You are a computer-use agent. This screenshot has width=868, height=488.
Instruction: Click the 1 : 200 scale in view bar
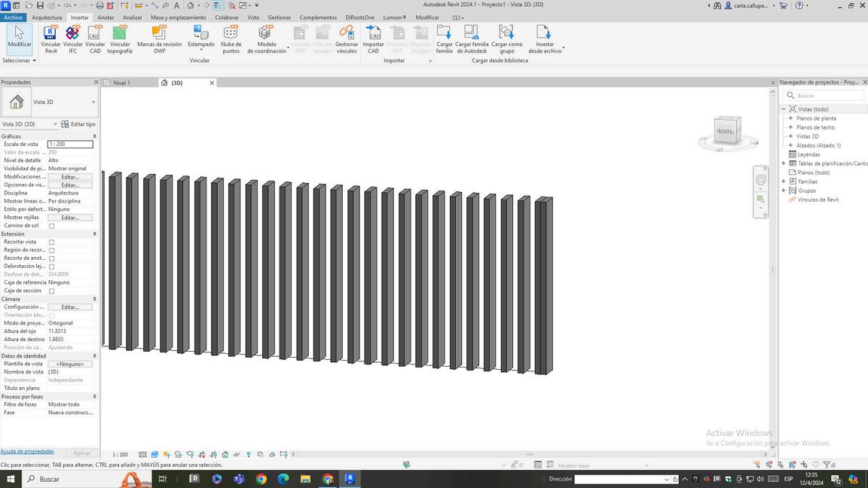[120, 455]
